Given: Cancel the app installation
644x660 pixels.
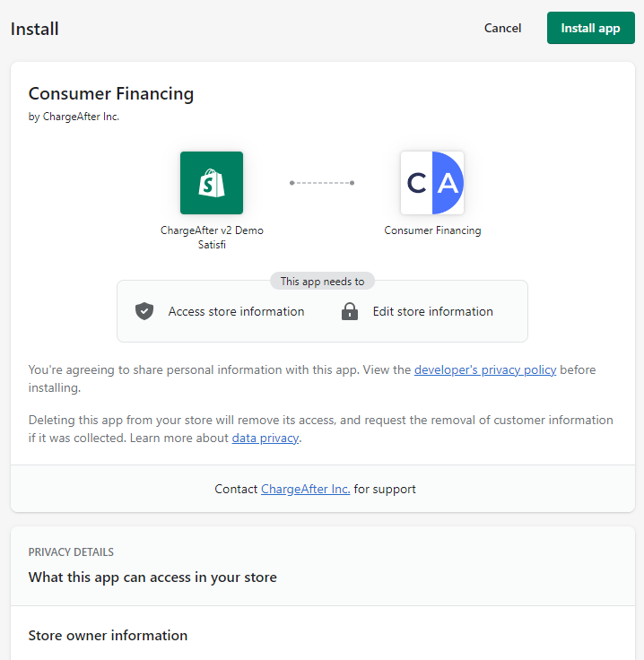Looking at the screenshot, I should (x=502, y=28).
